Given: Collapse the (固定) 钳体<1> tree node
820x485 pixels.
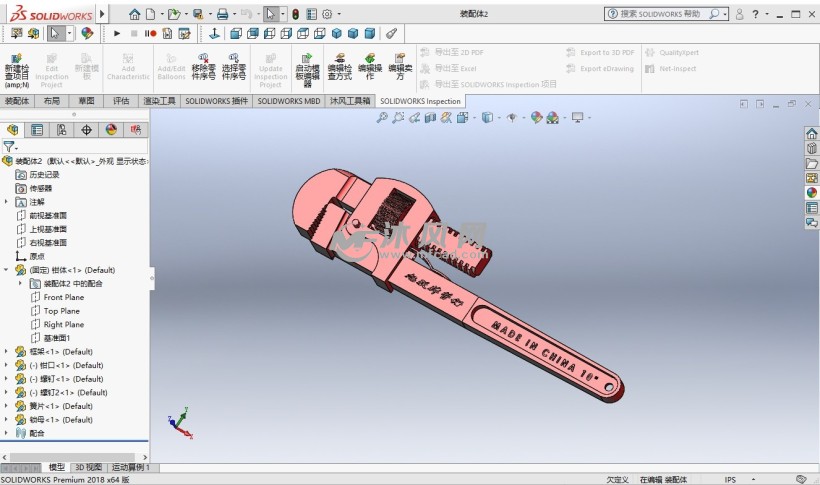Looking at the screenshot, I should [x=6, y=270].
